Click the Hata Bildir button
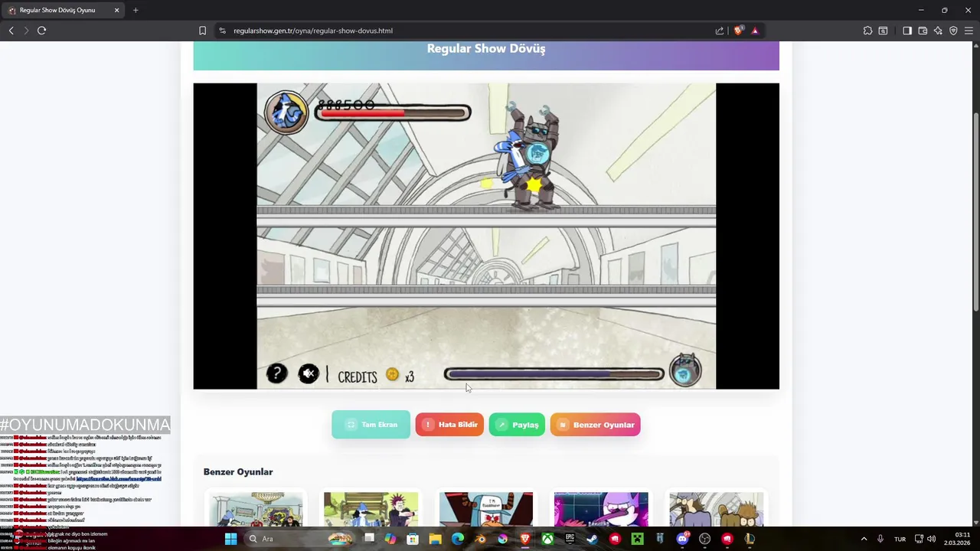Image resolution: width=980 pixels, height=551 pixels. click(449, 425)
